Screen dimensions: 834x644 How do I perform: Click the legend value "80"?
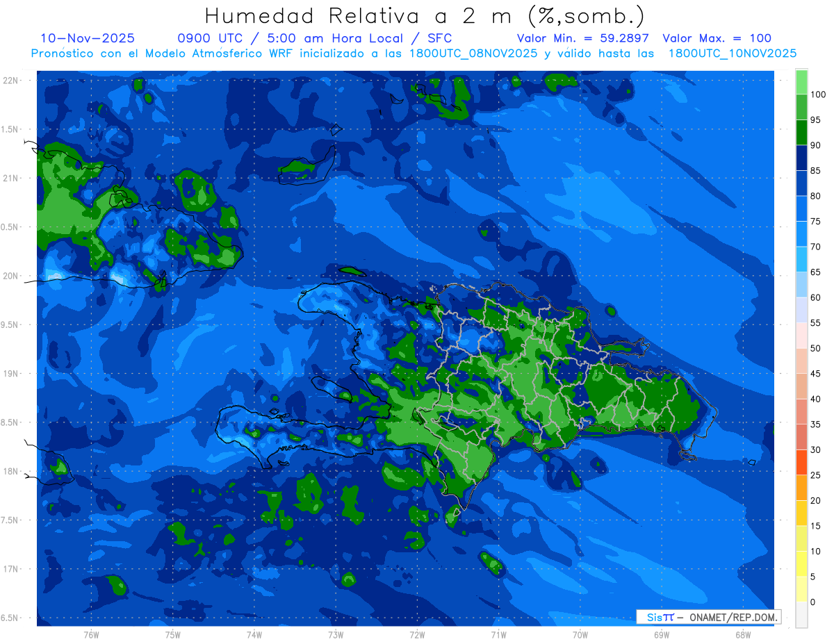[x=815, y=196]
